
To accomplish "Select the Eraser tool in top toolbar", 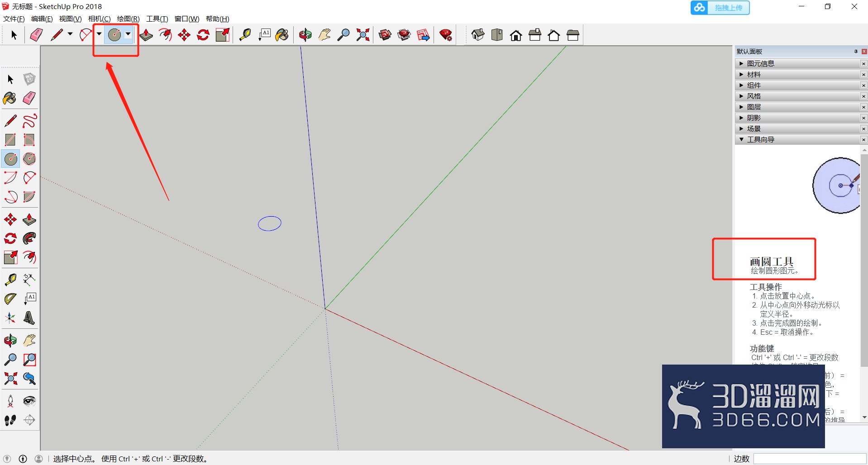I will point(36,35).
